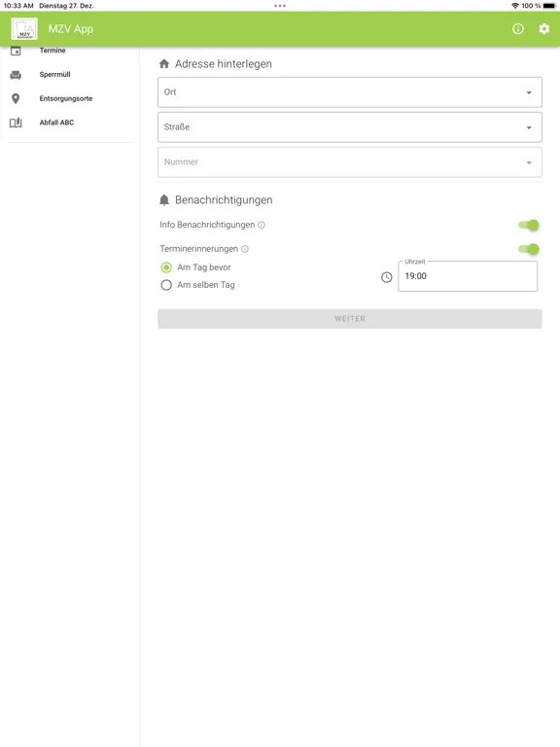Click the Am Tag bevor label
Screen dimensions: 560x747
pyautogui.click(x=204, y=267)
